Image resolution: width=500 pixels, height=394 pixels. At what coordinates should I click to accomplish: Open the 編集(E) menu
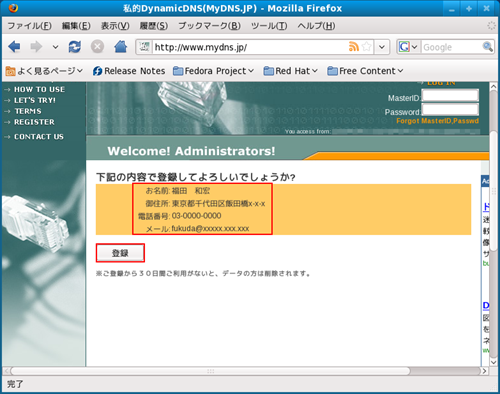click(76, 26)
